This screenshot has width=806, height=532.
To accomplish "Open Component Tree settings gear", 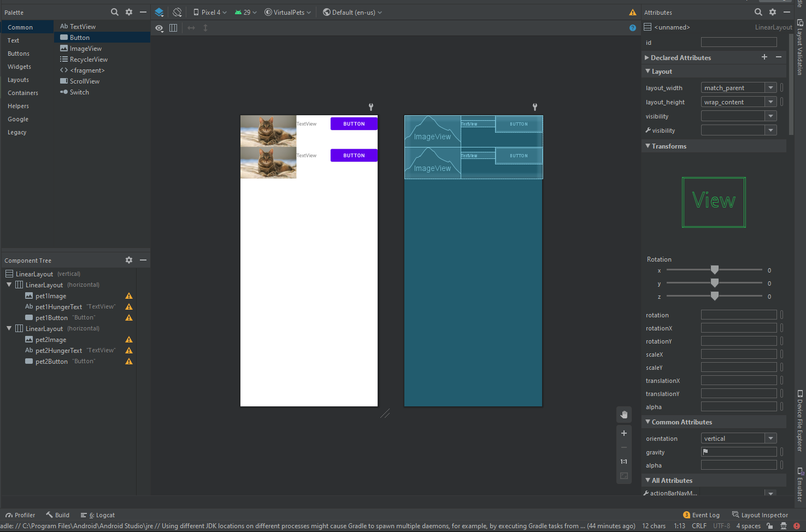I will tap(129, 260).
